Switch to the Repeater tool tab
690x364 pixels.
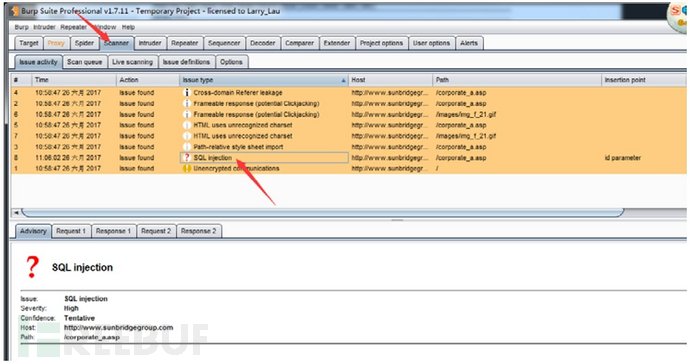click(184, 43)
